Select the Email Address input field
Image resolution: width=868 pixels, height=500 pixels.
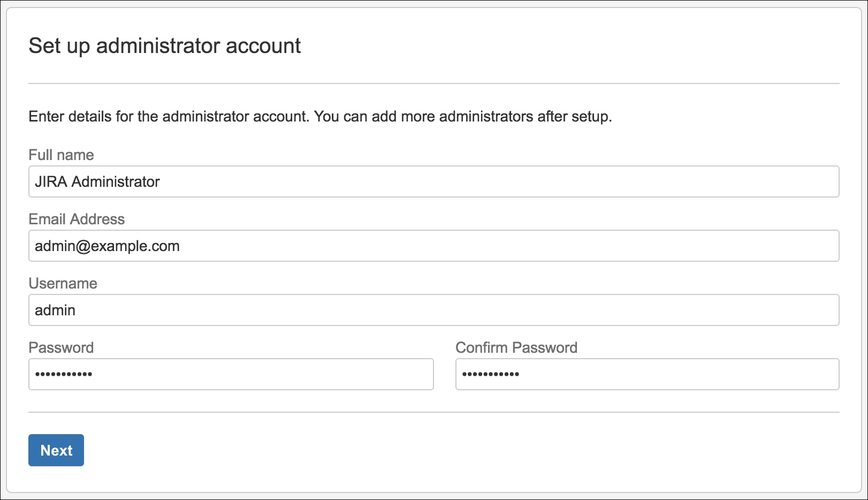[x=433, y=246]
